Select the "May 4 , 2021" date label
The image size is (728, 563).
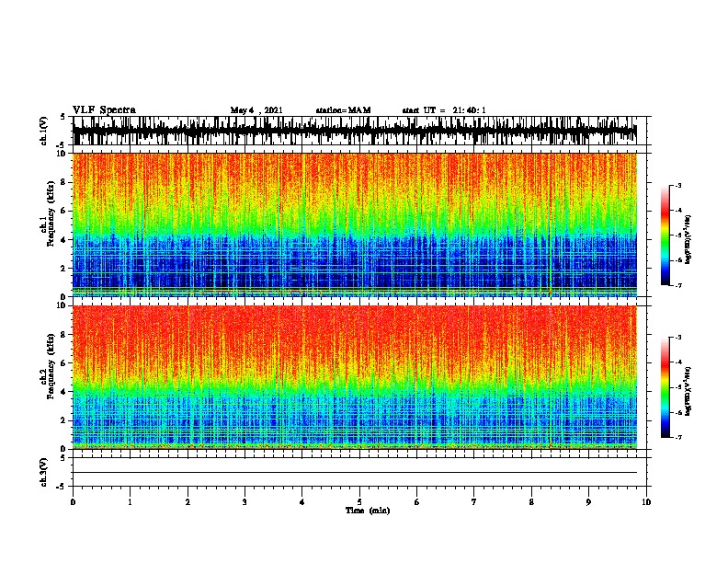coord(256,110)
